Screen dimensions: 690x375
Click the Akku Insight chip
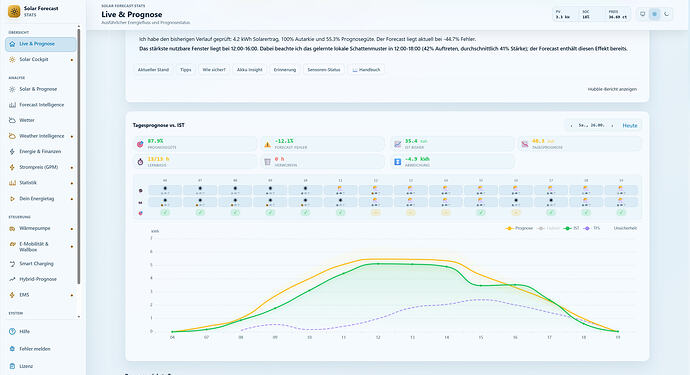pyautogui.click(x=250, y=70)
